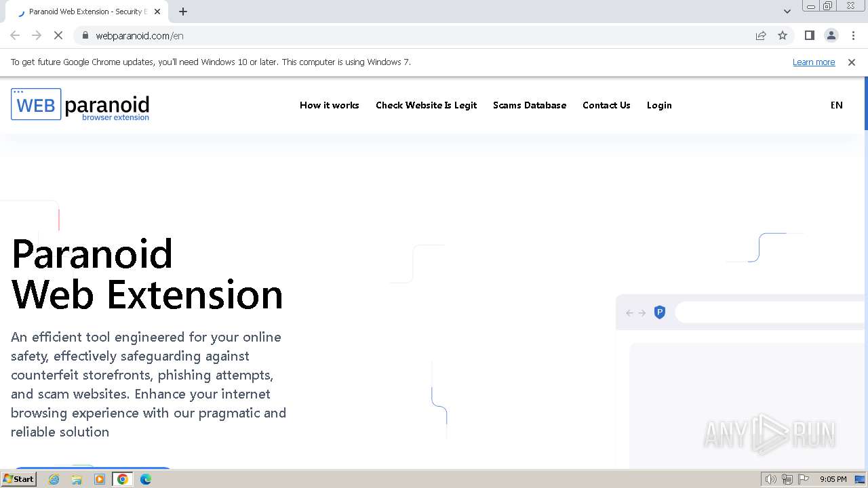
Task: Dismiss the Chrome update notification bar
Action: pos(851,62)
